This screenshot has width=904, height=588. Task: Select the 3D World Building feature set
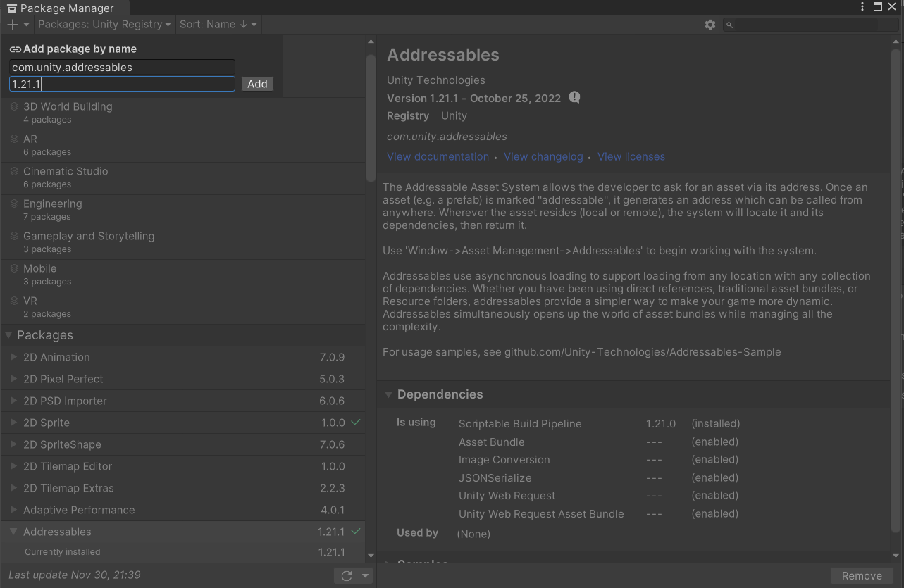coord(183,113)
